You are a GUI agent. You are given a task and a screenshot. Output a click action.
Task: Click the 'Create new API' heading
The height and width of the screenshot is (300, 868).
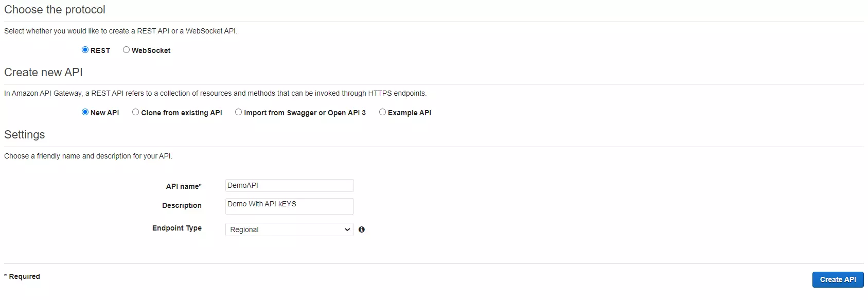point(43,73)
